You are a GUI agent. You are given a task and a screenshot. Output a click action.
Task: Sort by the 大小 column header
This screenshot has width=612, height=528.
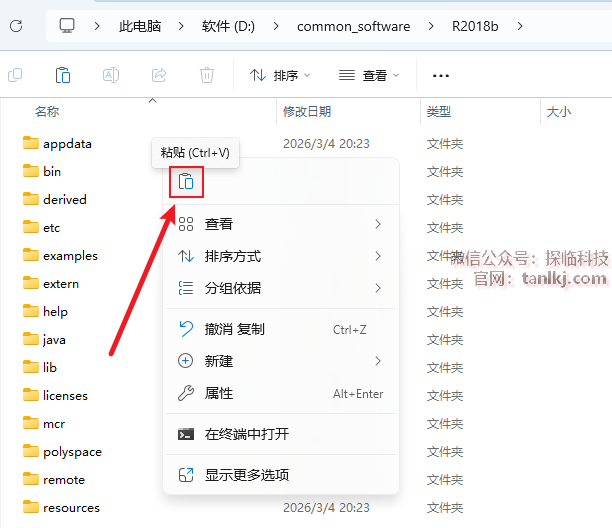[559, 112]
